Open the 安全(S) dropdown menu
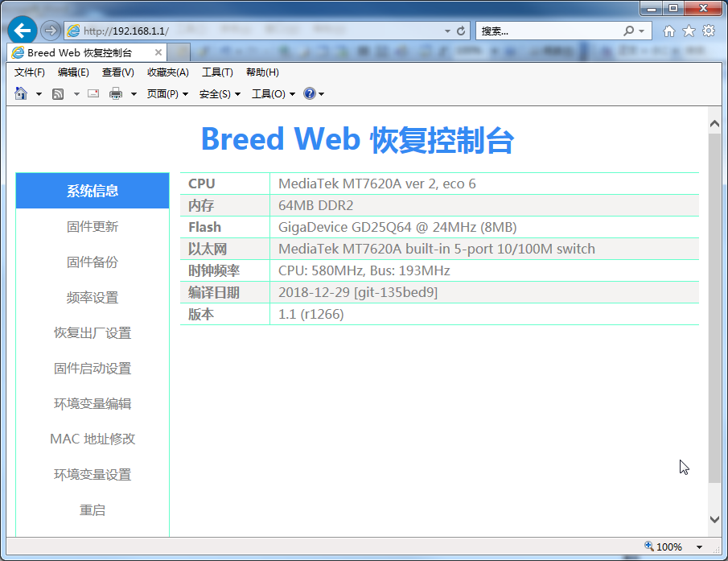This screenshot has width=728, height=561. [x=220, y=94]
